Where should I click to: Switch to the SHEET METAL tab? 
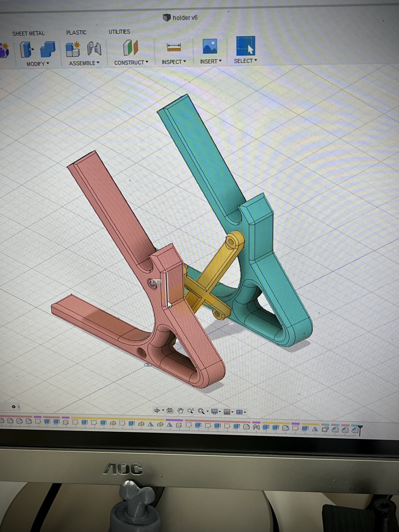pos(29,33)
